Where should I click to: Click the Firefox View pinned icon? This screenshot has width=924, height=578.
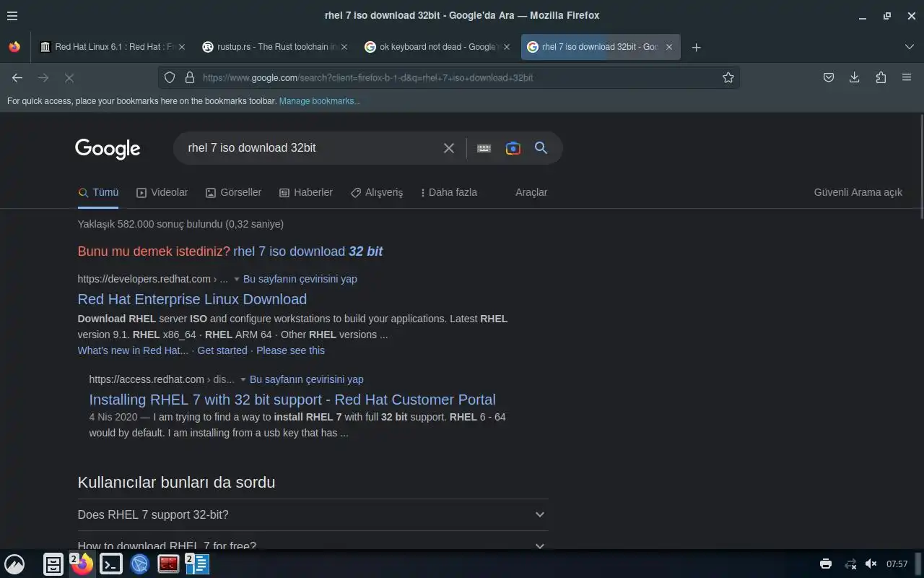pos(14,47)
